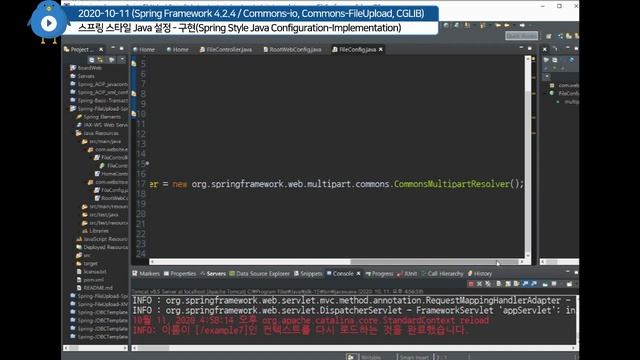Click Open Perspective icon beside Quick Access
The height and width of the screenshot is (360, 640).
pyautogui.click(x=549, y=36)
